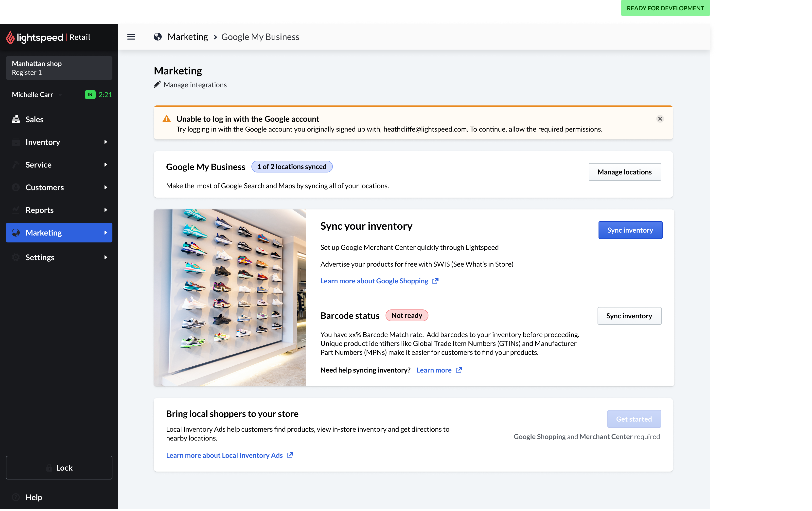Screen dimensions: 812x511
Task: Click the Get started button
Action: pyautogui.click(x=634, y=419)
